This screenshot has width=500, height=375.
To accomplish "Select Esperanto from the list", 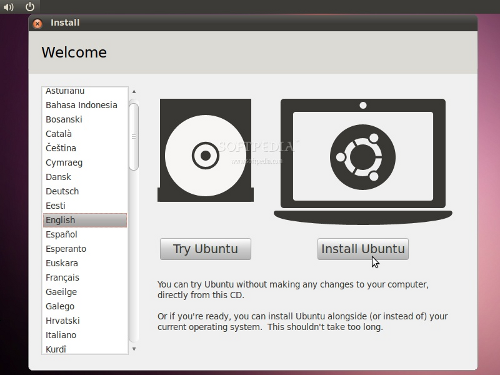I will (85, 249).
